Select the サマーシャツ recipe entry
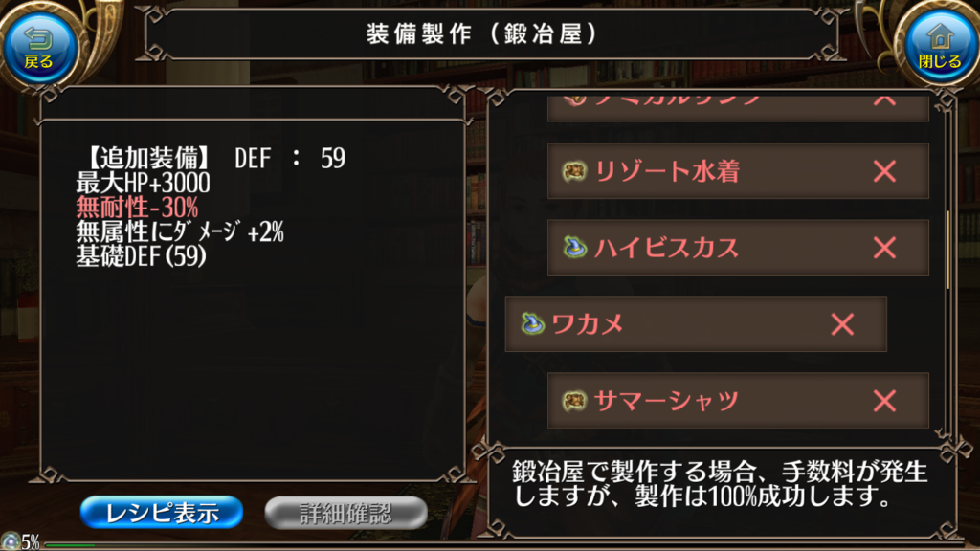This screenshot has width=980, height=551. (738, 401)
